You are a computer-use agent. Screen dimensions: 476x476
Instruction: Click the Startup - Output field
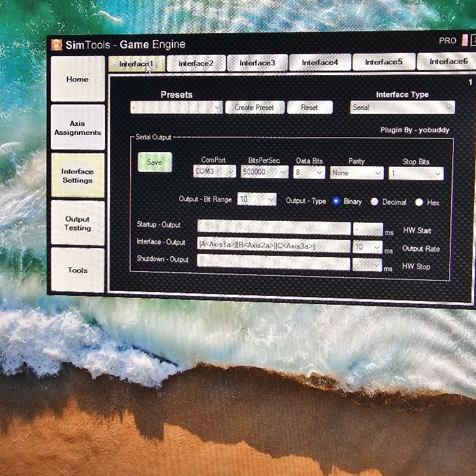click(274, 228)
